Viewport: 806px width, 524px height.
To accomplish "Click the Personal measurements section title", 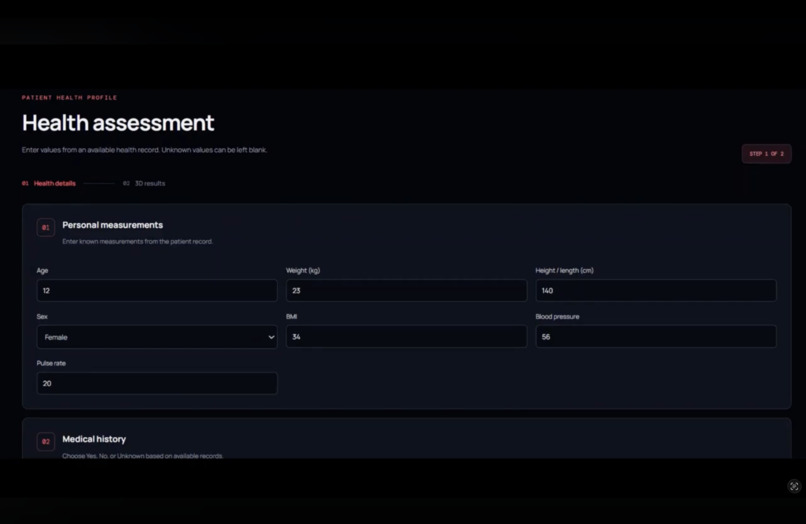I will click(113, 225).
